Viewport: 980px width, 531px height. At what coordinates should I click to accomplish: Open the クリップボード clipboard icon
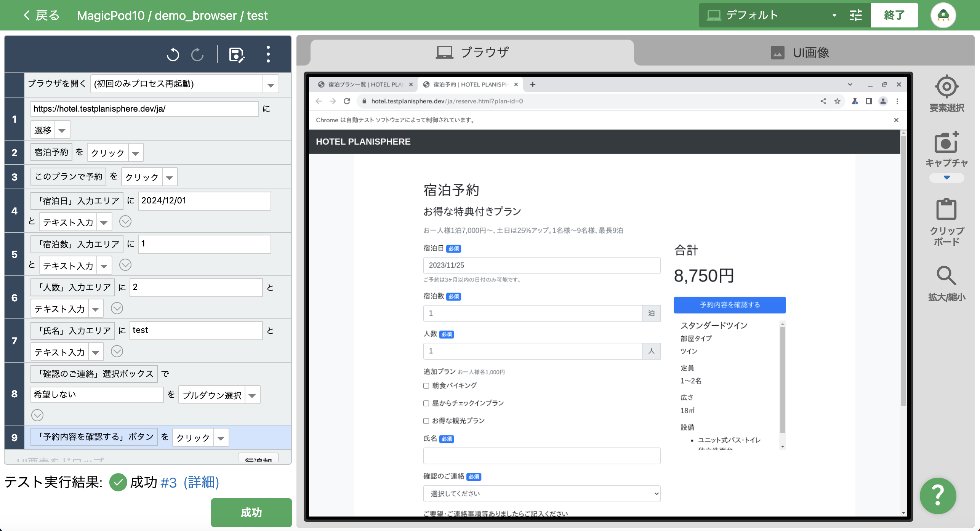tap(946, 209)
